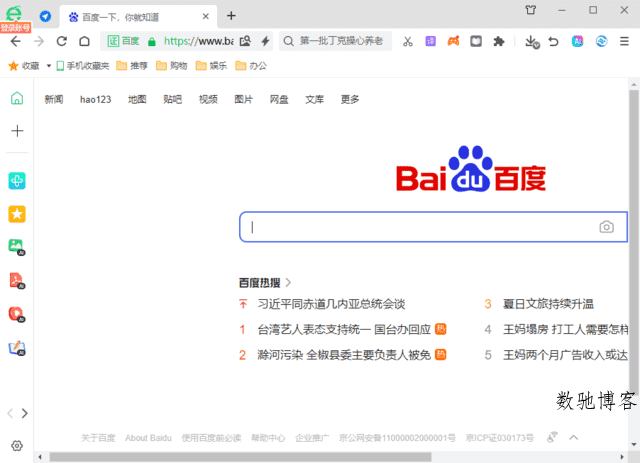Viewport: 640px width, 463px height.
Task: Click the sidebar green home icon
Action: pos(17,98)
